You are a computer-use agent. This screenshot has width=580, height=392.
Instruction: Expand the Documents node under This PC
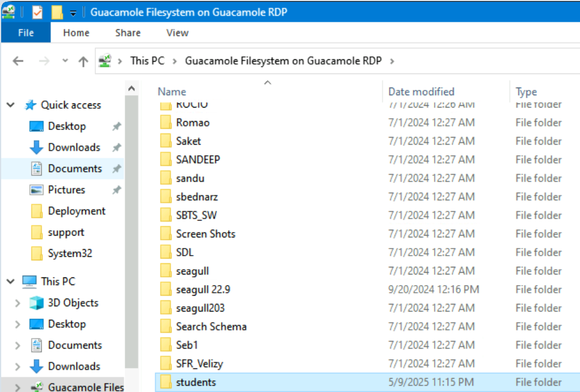(18, 345)
